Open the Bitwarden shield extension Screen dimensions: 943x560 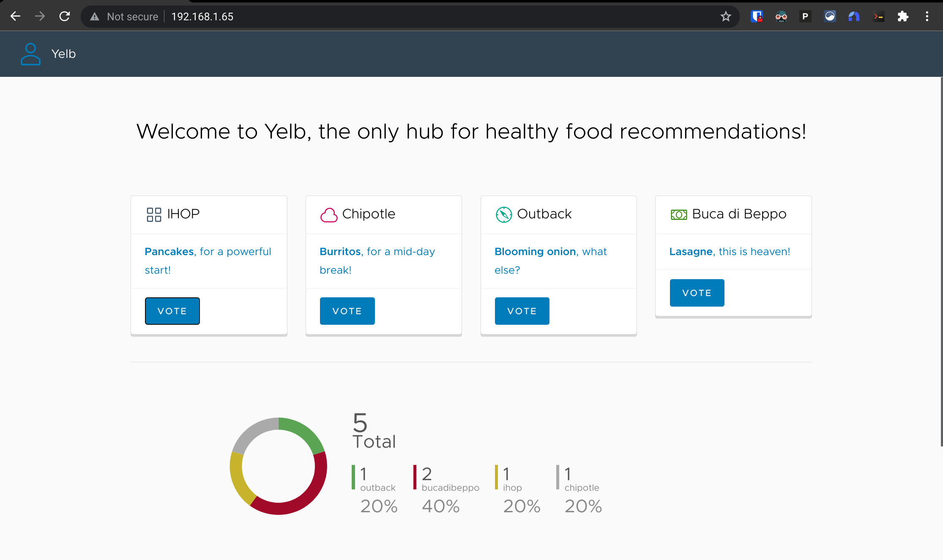[x=757, y=16]
